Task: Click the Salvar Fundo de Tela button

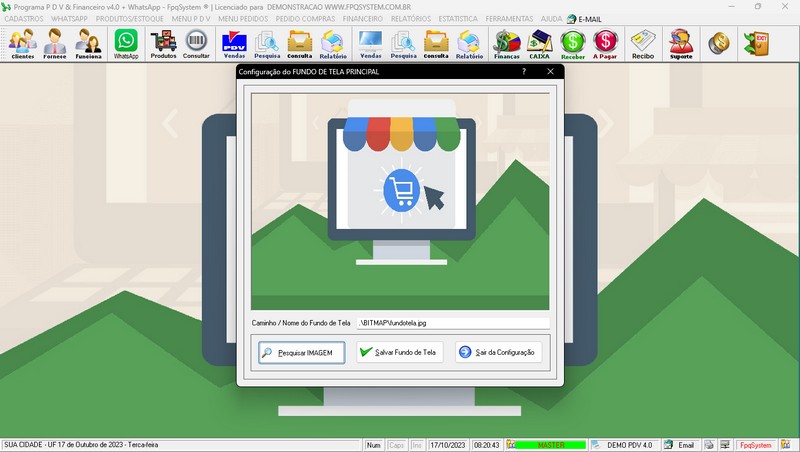Action: point(399,352)
